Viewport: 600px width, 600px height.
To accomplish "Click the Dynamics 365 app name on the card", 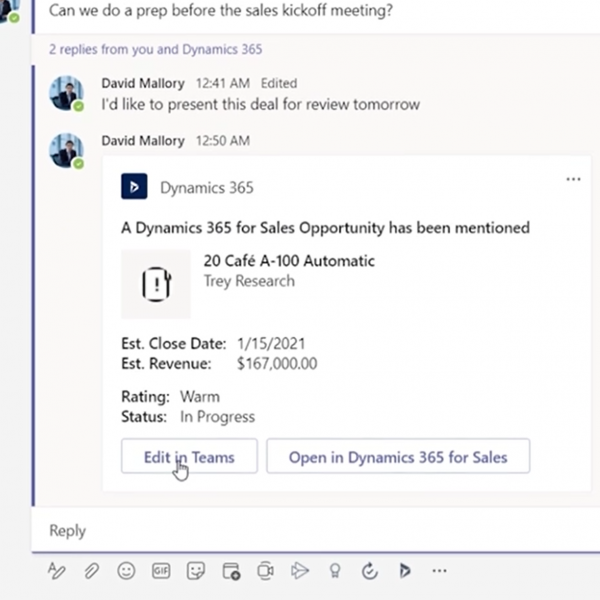I will point(207,188).
